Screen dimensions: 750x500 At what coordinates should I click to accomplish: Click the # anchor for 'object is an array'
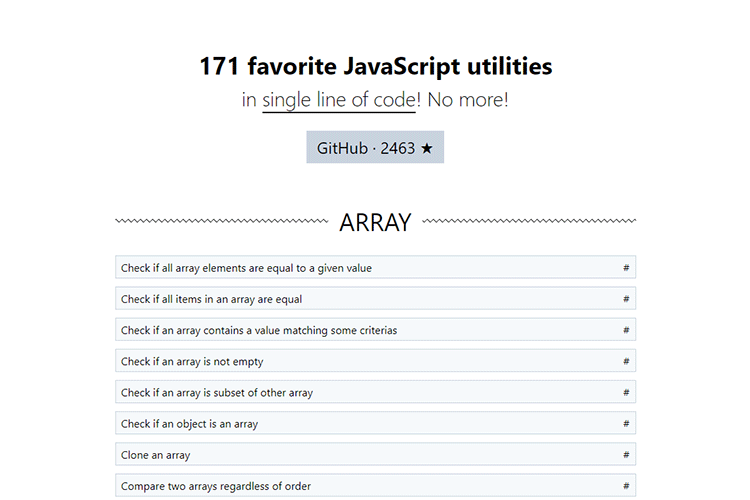[x=626, y=424]
